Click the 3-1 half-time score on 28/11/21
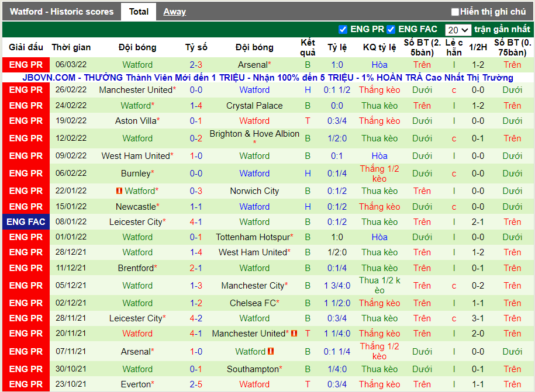Viewport: 535px width, 392px height. pyautogui.click(x=478, y=318)
